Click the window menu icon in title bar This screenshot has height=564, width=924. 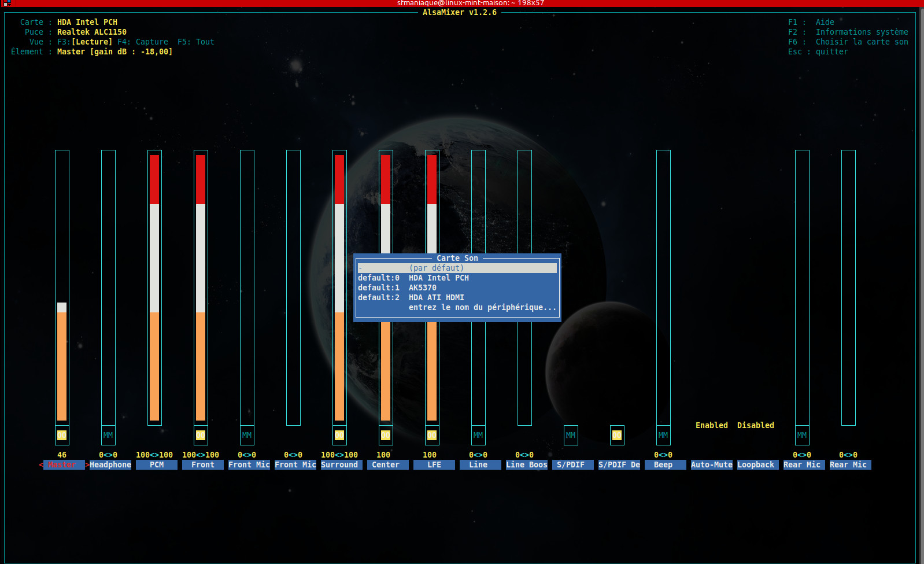point(6,3)
